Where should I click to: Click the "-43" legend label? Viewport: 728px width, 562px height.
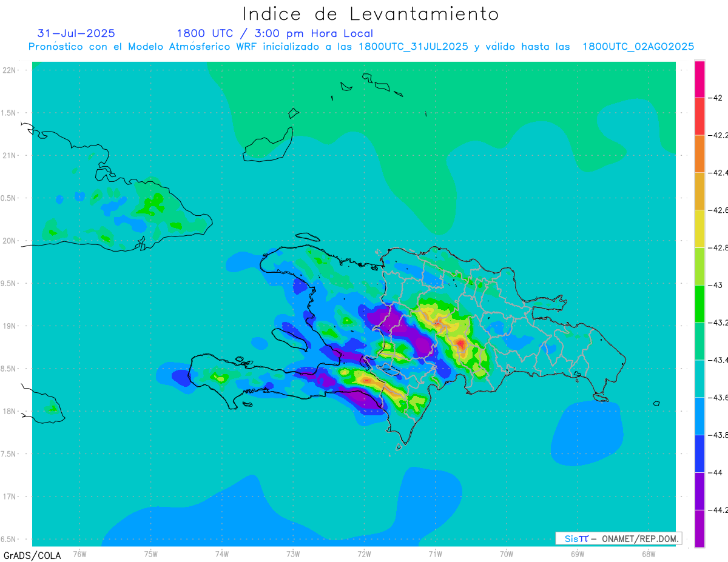(716, 285)
